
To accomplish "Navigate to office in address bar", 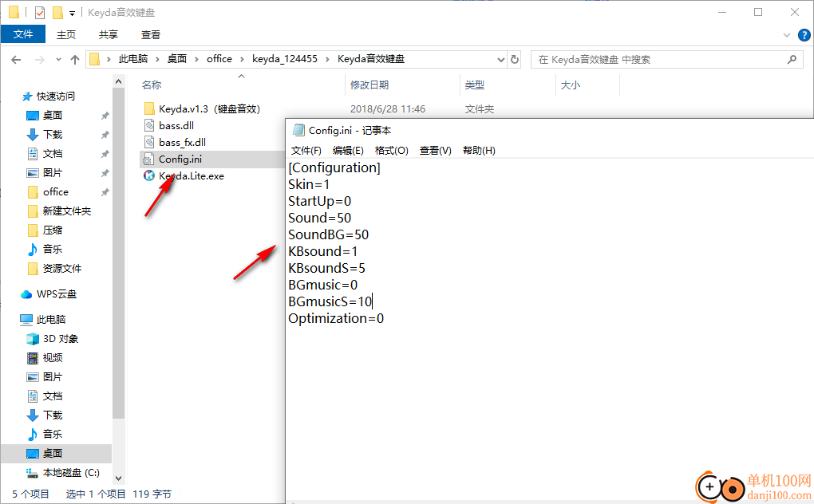I will click(219, 59).
